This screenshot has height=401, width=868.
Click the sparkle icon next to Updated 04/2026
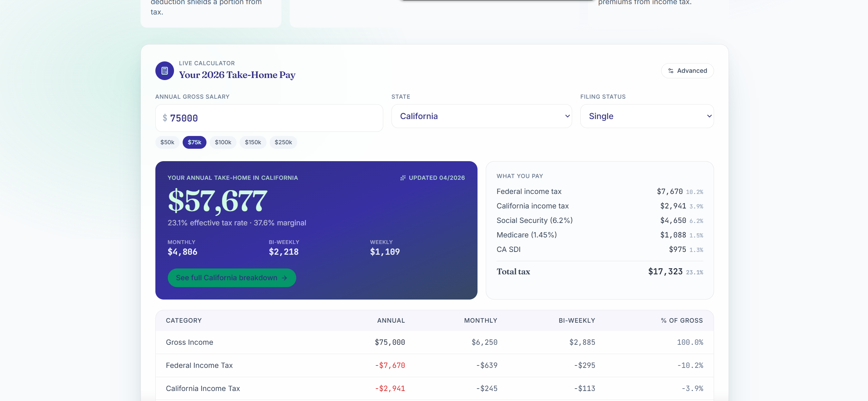point(403,178)
